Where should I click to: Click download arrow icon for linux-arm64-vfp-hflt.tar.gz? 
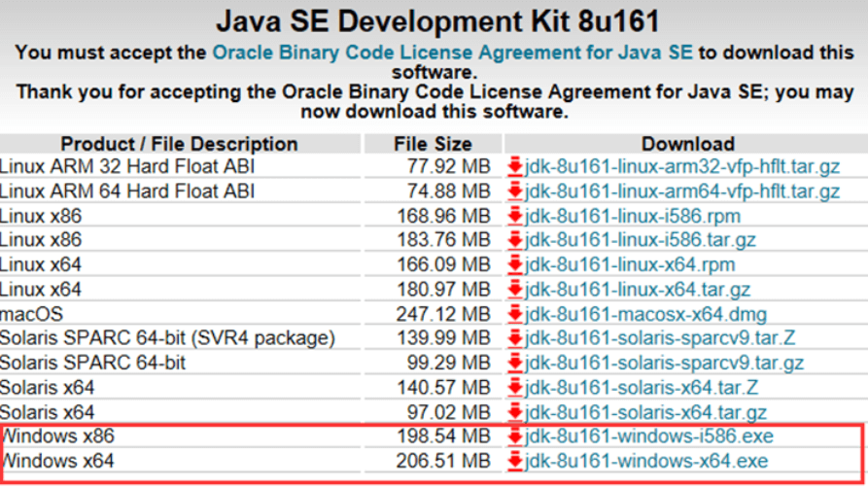point(515,192)
